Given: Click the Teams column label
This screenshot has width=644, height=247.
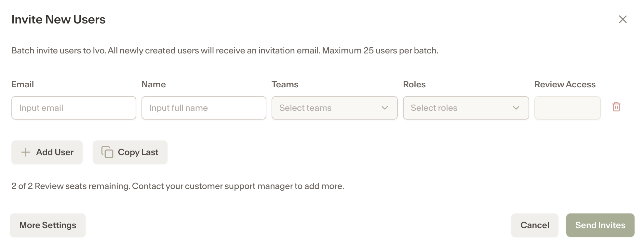Looking at the screenshot, I should (285, 84).
